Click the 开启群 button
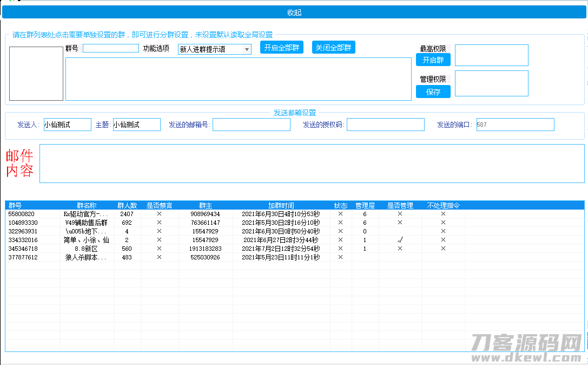 [x=433, y=60]
